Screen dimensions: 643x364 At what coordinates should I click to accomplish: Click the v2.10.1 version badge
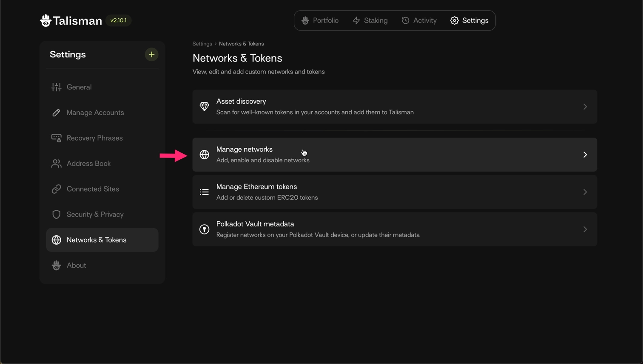click(118, 20)
